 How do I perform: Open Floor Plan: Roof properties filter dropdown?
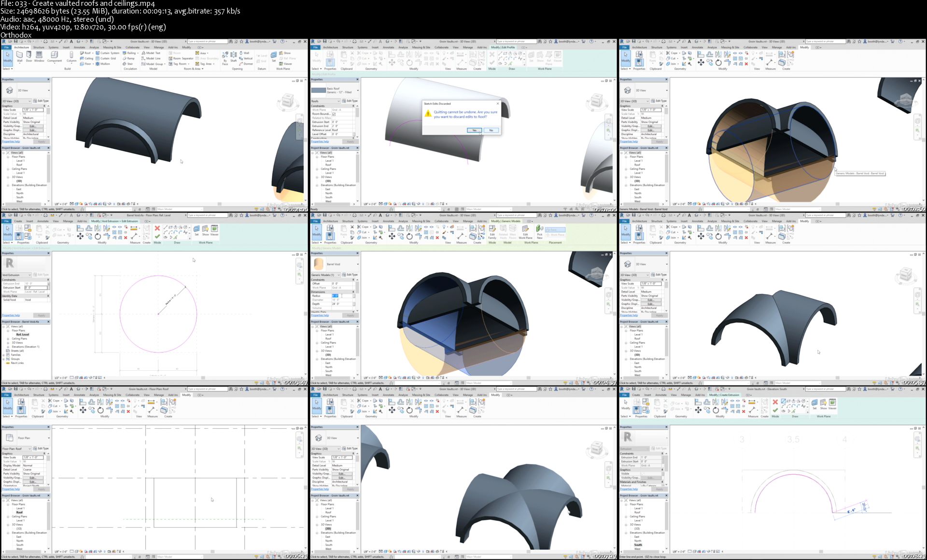(x=16, y=448)
